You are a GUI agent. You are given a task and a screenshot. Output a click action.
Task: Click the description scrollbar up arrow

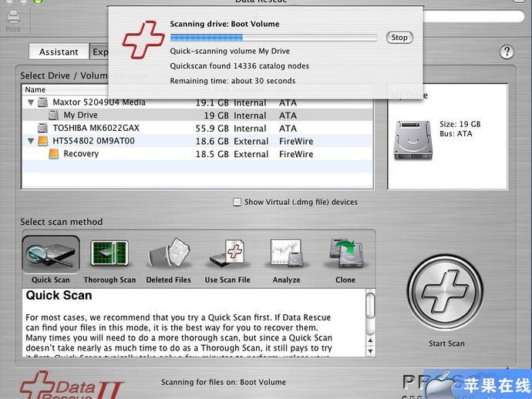click(x=371, y=340)
